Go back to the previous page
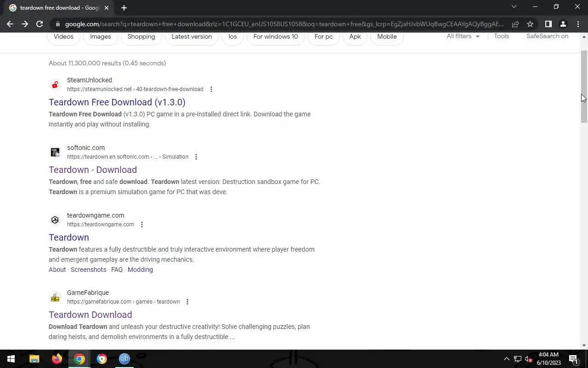 point(10,24)
